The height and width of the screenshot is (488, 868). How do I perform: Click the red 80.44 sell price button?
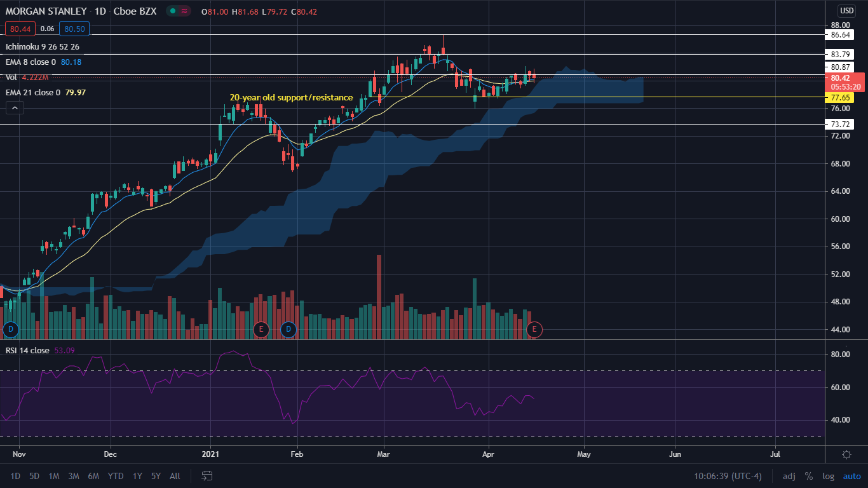(x=20, y=29)
